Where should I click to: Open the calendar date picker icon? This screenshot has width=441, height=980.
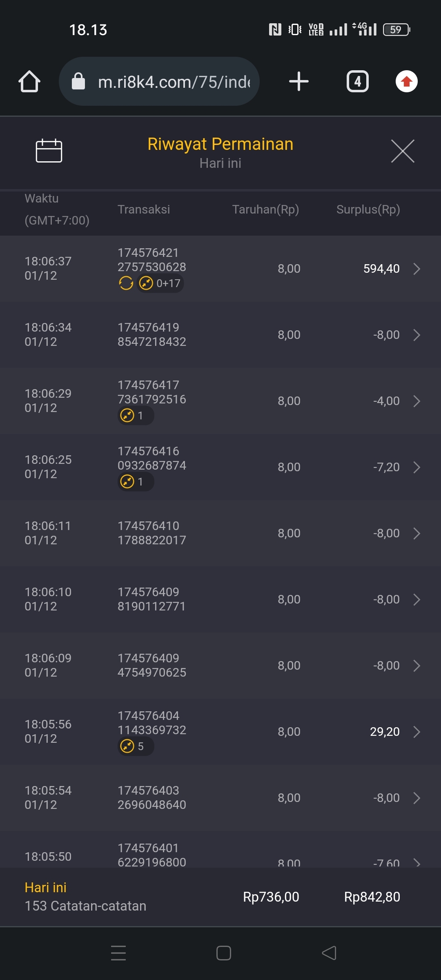click(x=49, y=151)
